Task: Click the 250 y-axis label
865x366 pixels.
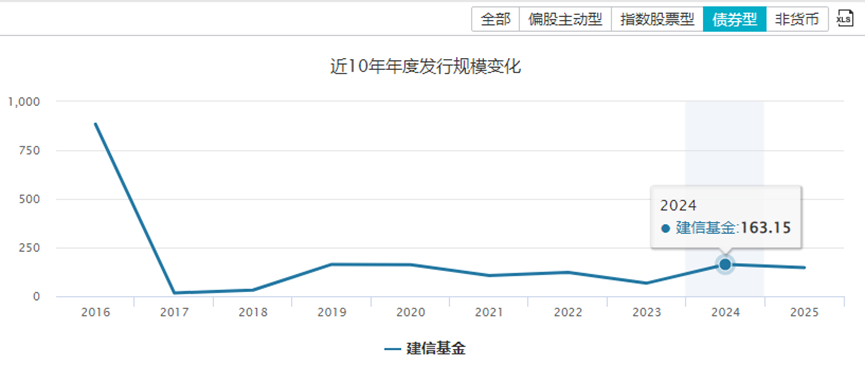Action: [x=30, y=248]
